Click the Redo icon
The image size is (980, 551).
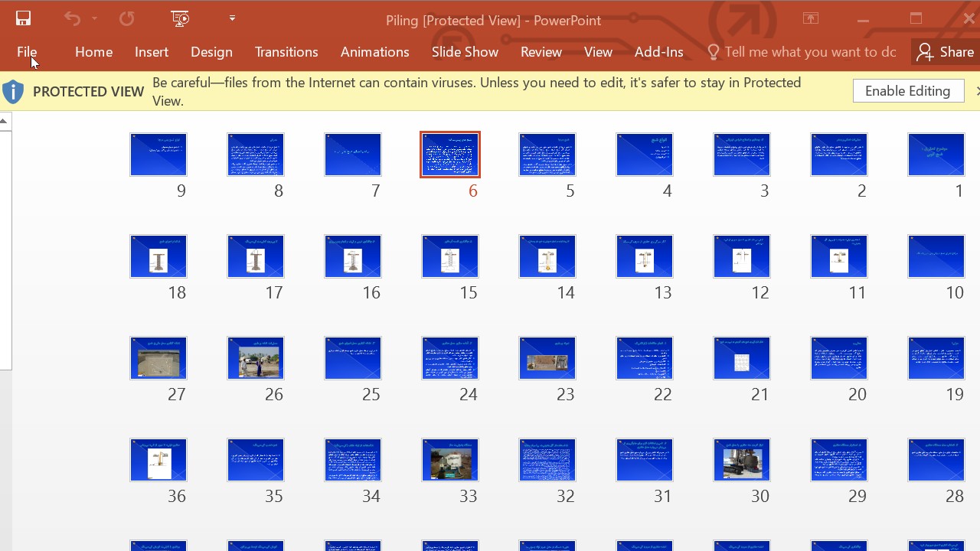click(126, 19)
